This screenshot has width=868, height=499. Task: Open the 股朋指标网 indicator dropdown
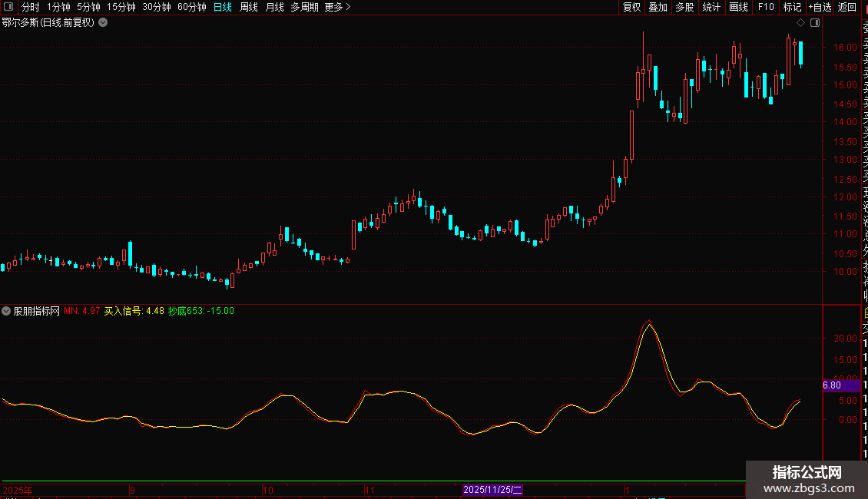(x=6, y=311)
